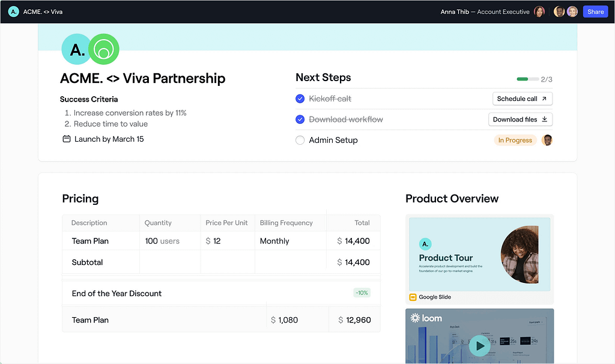Click the 'Next Steps' heading

[x=323, y=77]
